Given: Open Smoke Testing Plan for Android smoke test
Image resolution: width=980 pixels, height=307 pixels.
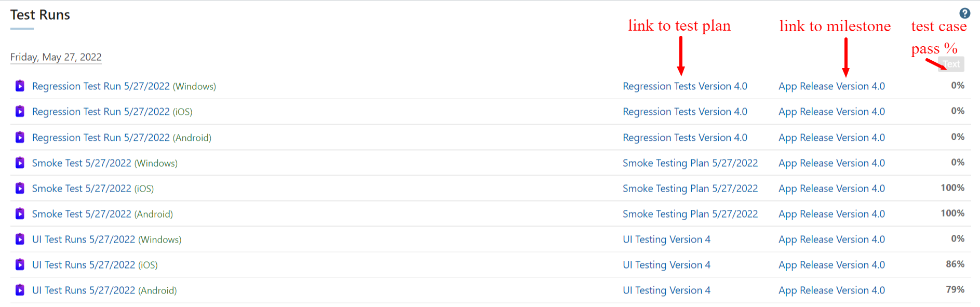Looking at the screenshot, I should tap(690, 214).
